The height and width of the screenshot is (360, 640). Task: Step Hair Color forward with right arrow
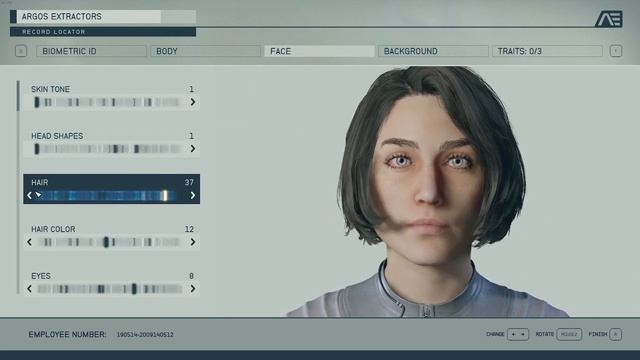coord(193,242)
